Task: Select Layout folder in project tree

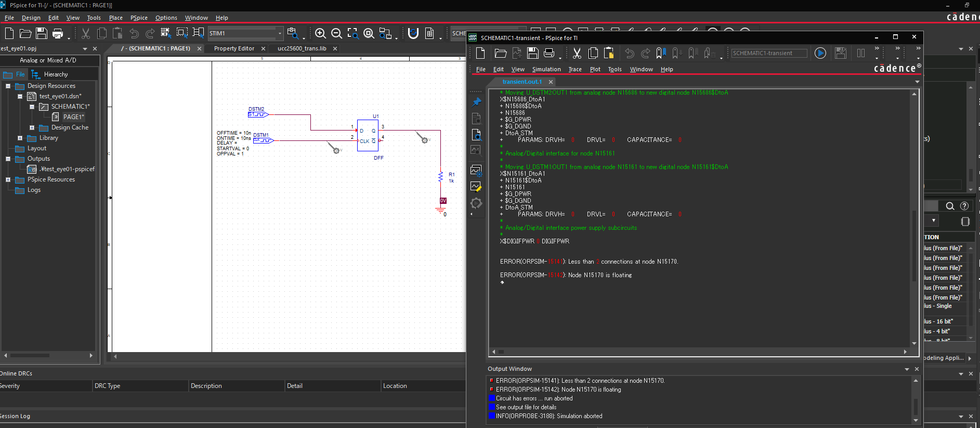Action: tap(37, 148)
